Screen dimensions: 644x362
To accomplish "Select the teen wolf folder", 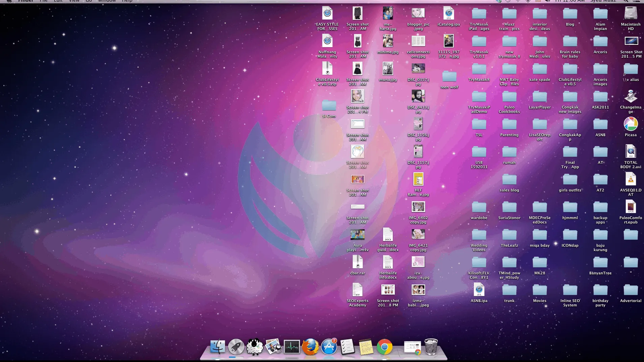I will click(x=449, y=77).
